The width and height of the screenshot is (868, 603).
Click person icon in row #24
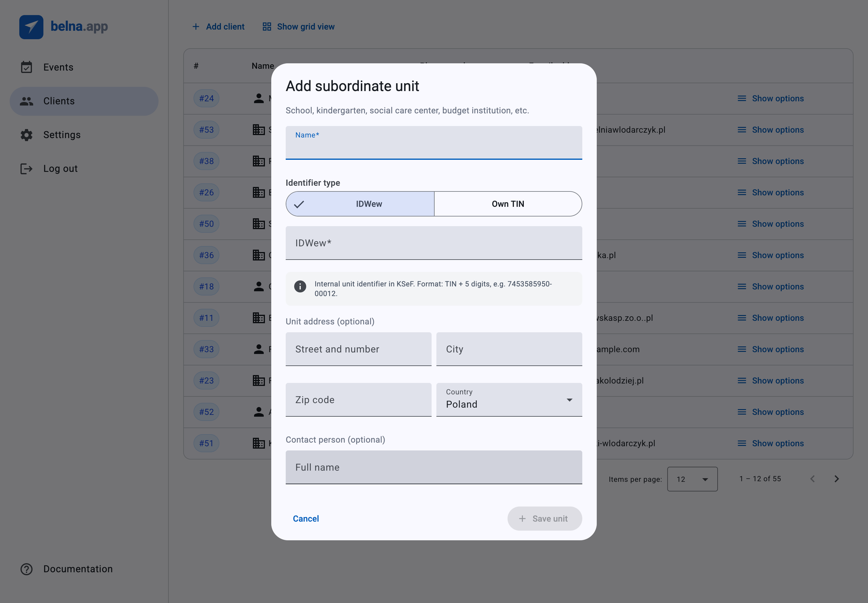(258, 98)
